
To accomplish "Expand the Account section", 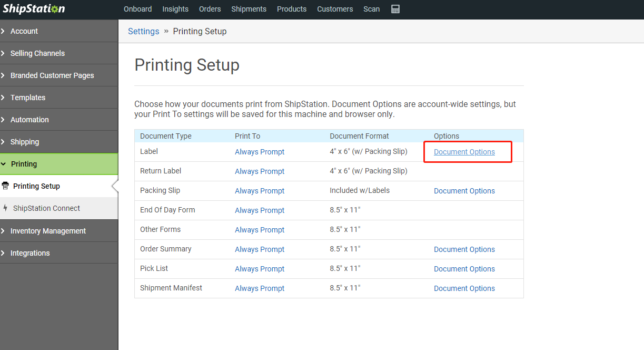I will coord(24,31).
